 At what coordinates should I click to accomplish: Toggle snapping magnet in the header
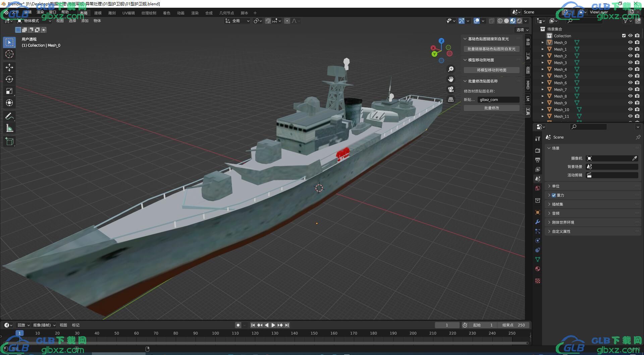click(268, 21)
